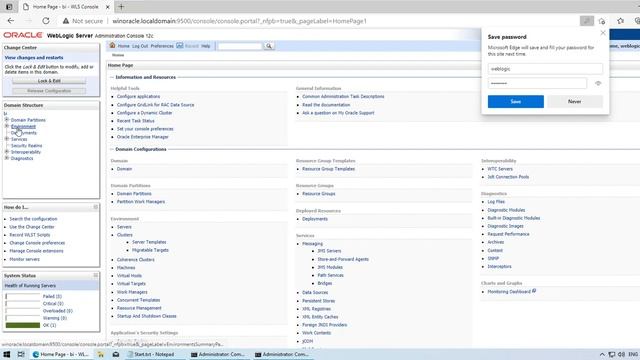Screen dimensions: 640x360
Task: Reveal password with the eye icon
Action: point(598,83)
